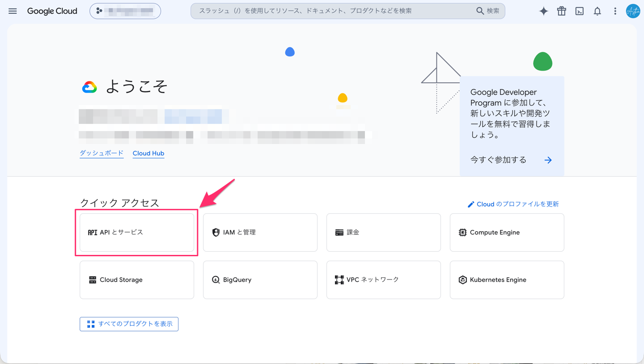
Task: Click the Cloud Storage icon
Action: click(x=92, y=280)
